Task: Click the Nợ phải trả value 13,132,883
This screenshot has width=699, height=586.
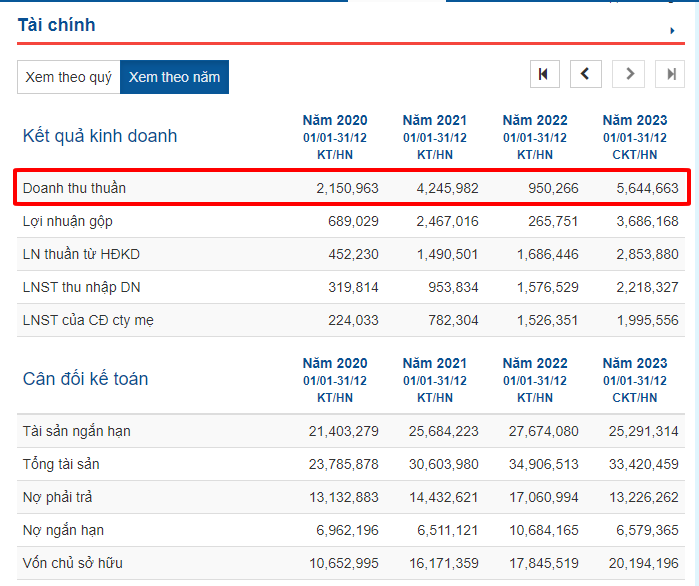Action: [x=344, y=497]
